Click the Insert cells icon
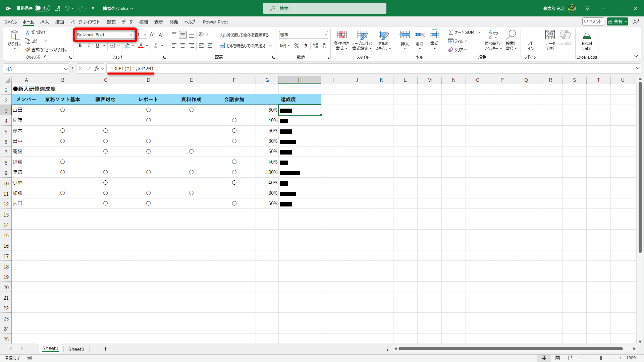Viewport: 644px width, 362px height. [405, 35]
